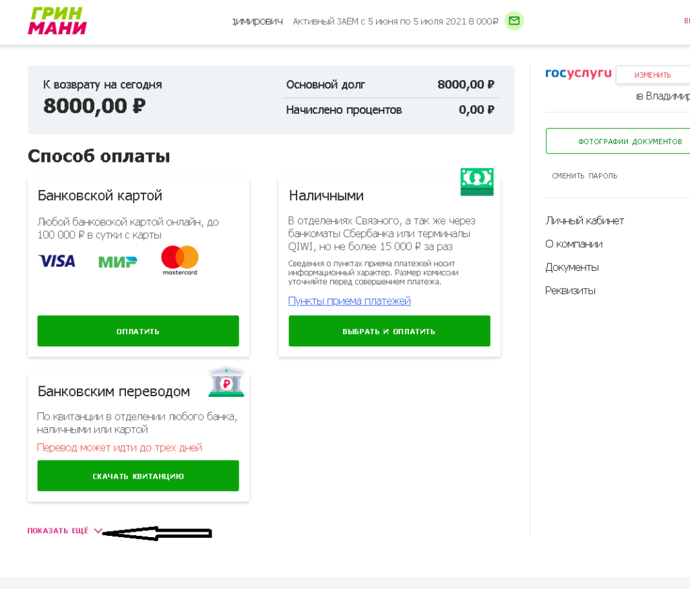Image resolution: width=690 pixels, height=616 pixels.
Task: Open Личный кабинет from the sidebar
Action: pos(584,220)
